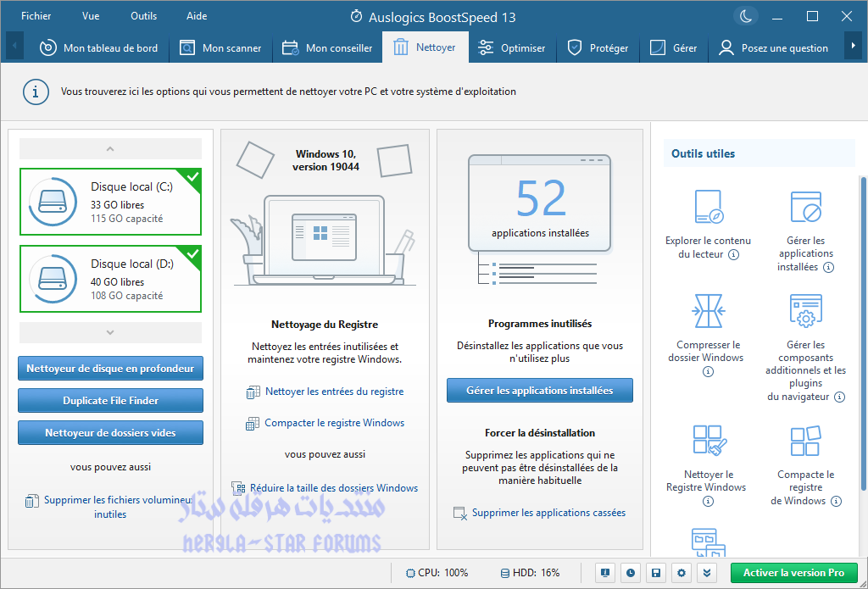
Task: Click the Forcer la désinstallation heading
Action: pos(540,433)
